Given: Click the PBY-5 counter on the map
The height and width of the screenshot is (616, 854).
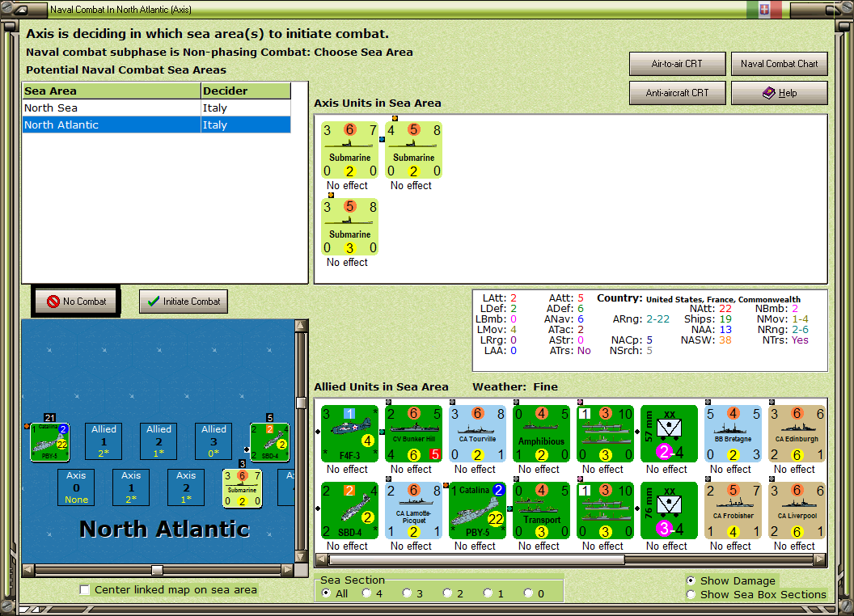Looking at the screenshot, I should pos(49,442).
